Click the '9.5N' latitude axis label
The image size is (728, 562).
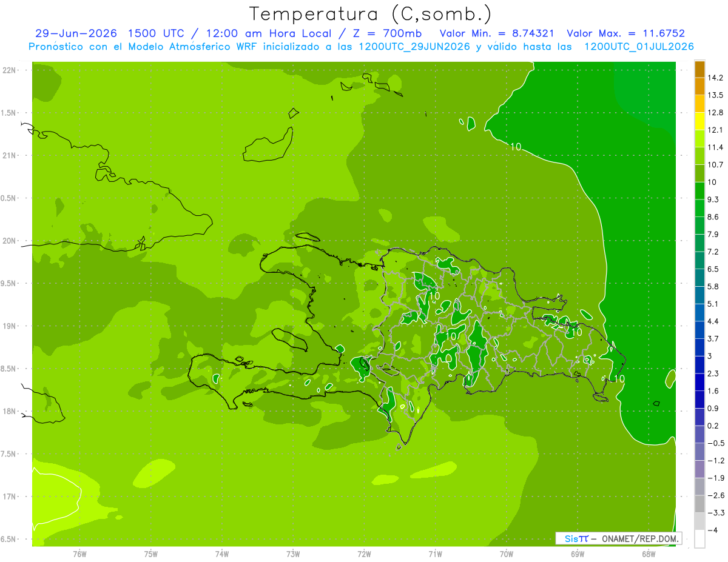(x=9, y=284)
